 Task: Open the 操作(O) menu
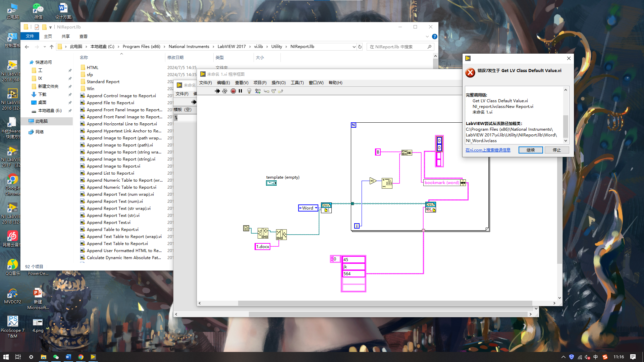278,83
